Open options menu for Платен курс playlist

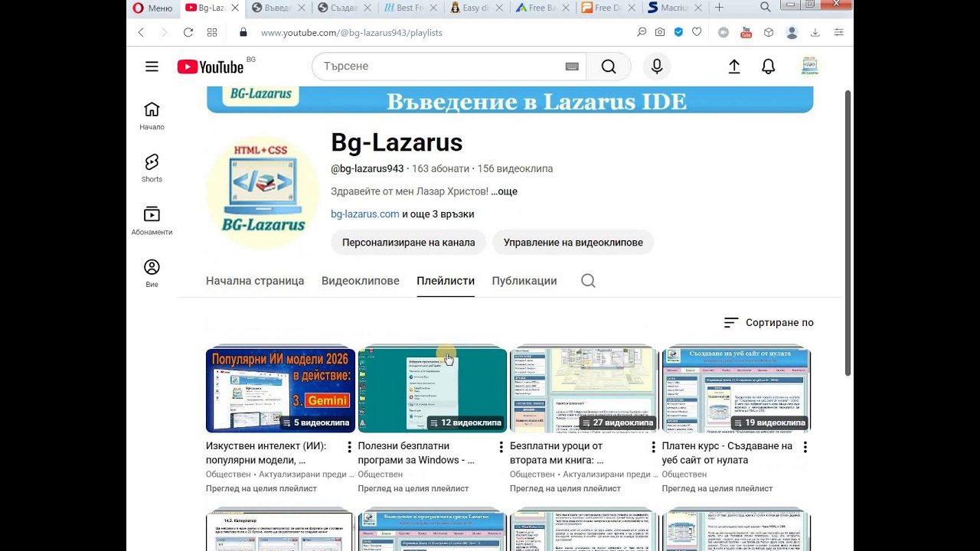[805, 447]
